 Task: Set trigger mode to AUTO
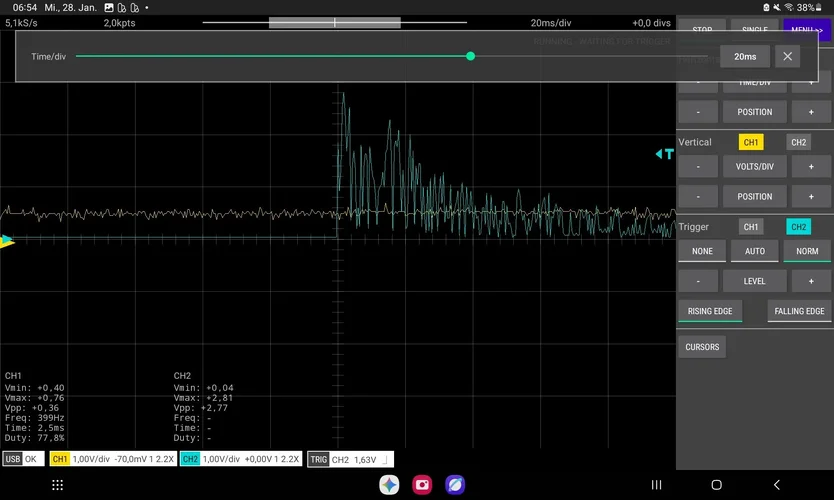click(754, 251)
